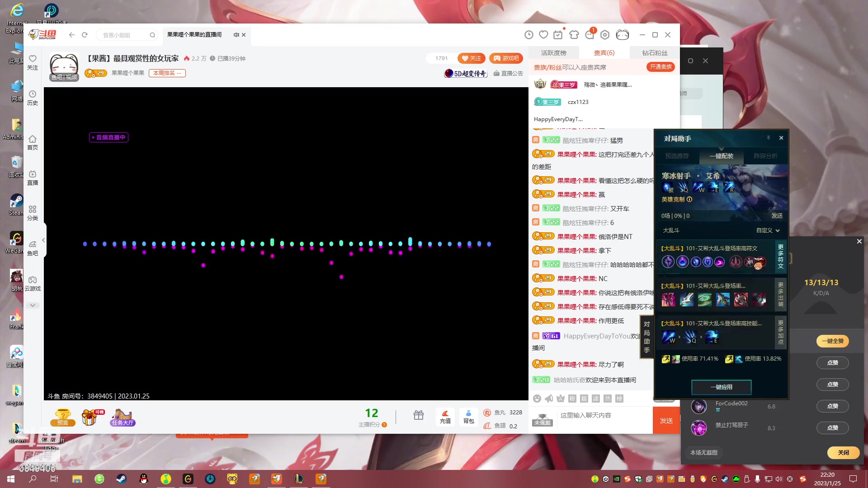Switch to 钻石粉丝 tab
The width and height of the screenshot is (868, 488).
pos(655,53)
